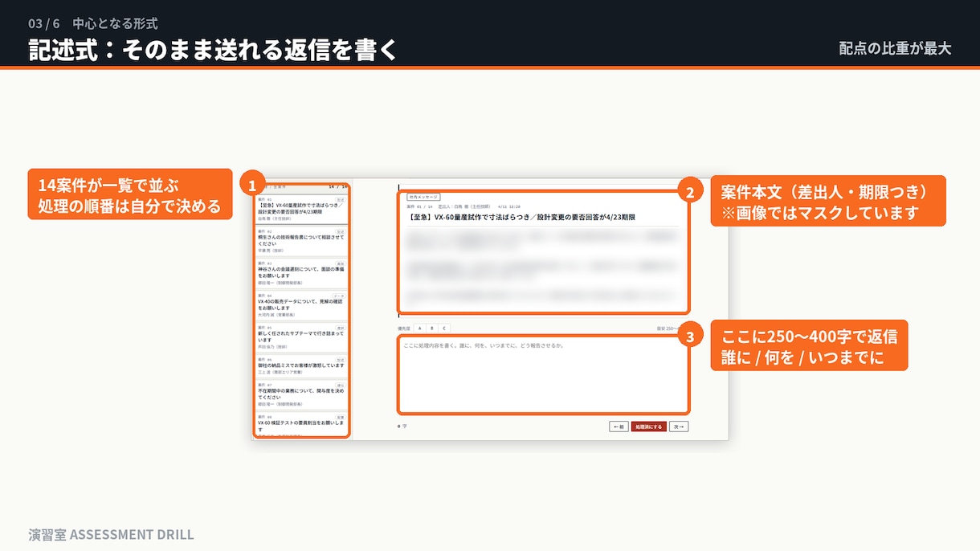This screenshot has height=551, width=980.
Task: Click the slide title 記述式：そのまま送れる返信を書く
Action: [213, 49]
